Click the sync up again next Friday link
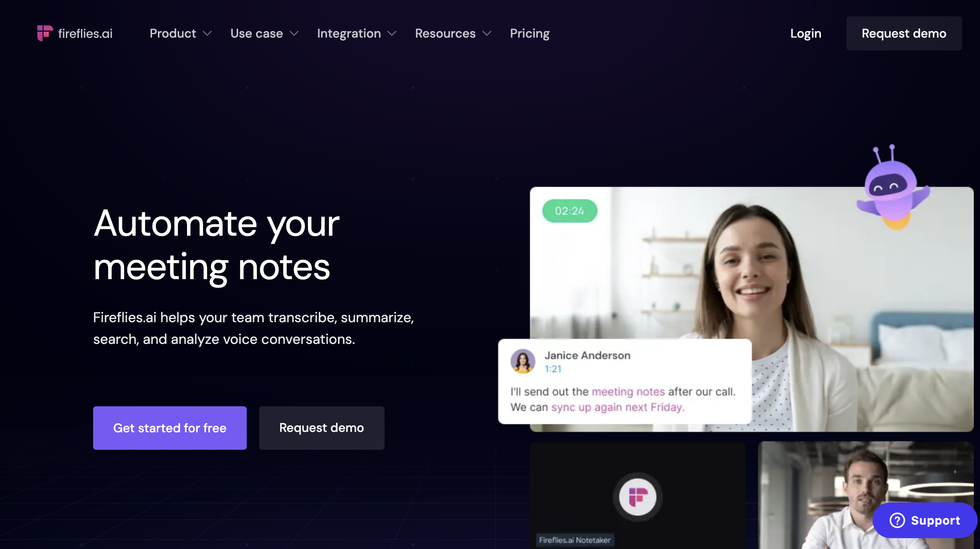980x549 pixels. pyautogui.click(x=617, y=407)
